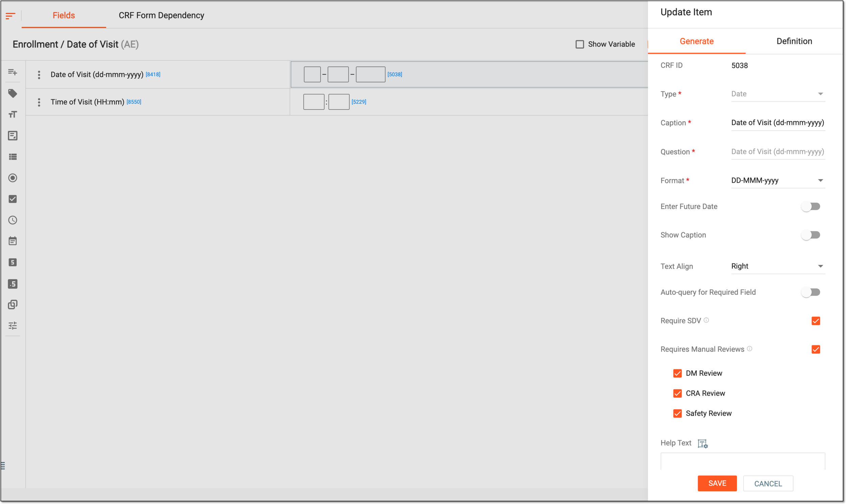Open the Definition tab
Screen dimensions: 846x504
[794, 41]
